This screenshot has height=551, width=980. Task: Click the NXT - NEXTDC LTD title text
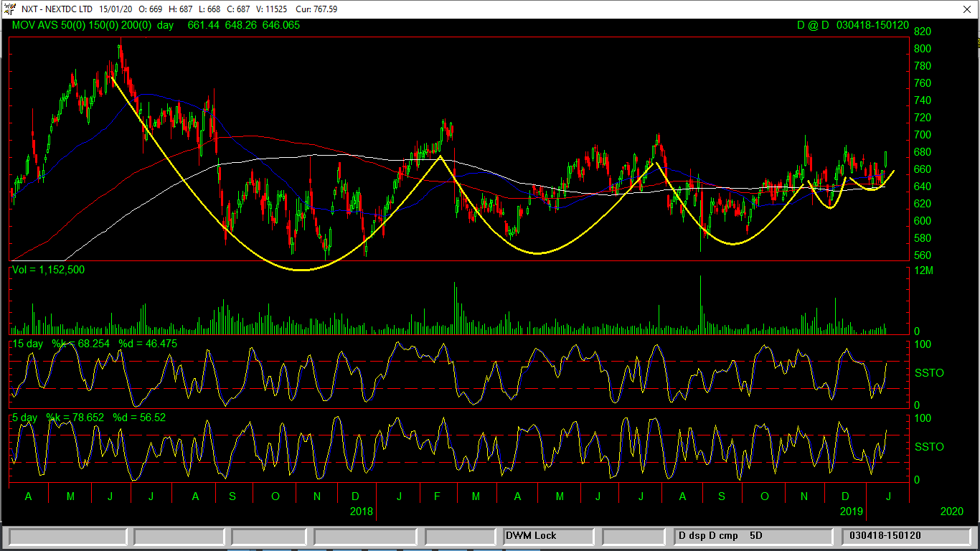click(57, 9)
